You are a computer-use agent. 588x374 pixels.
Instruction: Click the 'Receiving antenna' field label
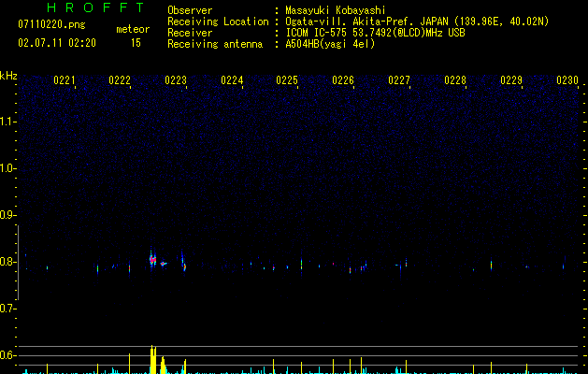(x=215, y=44)
